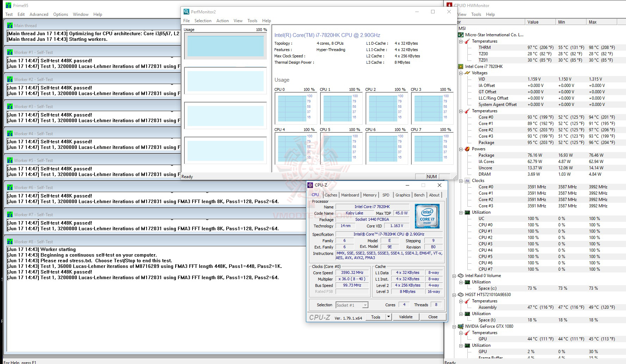
Task: Click the Prime95 application icon in title bar
Action: pyautogui.click(x=8, y=5)
